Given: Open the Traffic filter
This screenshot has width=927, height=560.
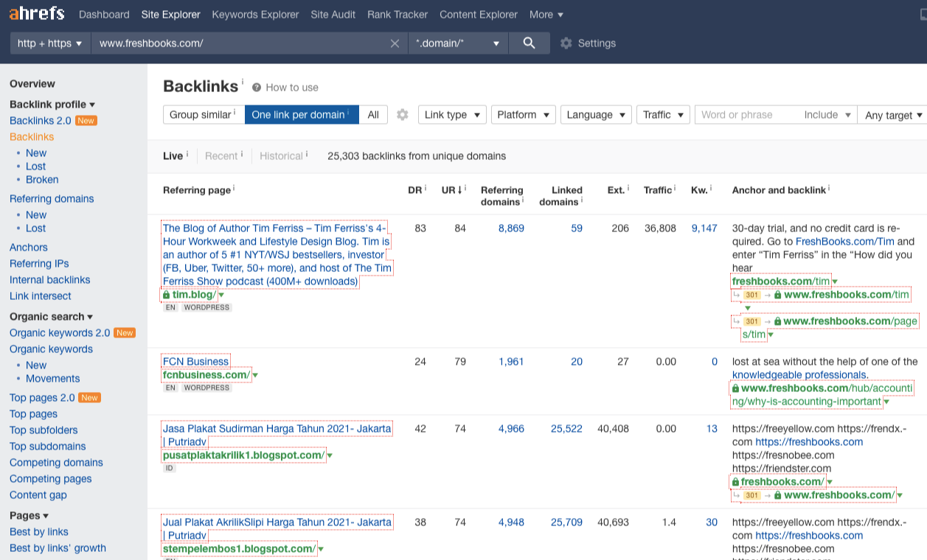Looking at the screenshot, I should [x=663, y=115].
